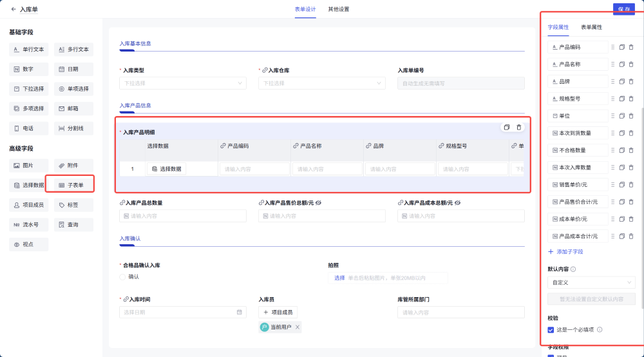Click the 入库产品总数量 input field
The width and height of the screenshot is (644, 357).
[182, 217]
